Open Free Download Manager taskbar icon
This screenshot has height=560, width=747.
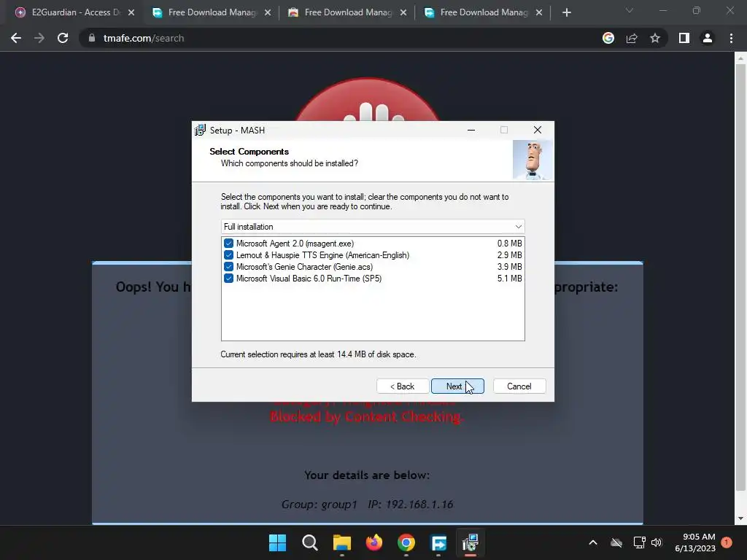[x=438, y=542]
